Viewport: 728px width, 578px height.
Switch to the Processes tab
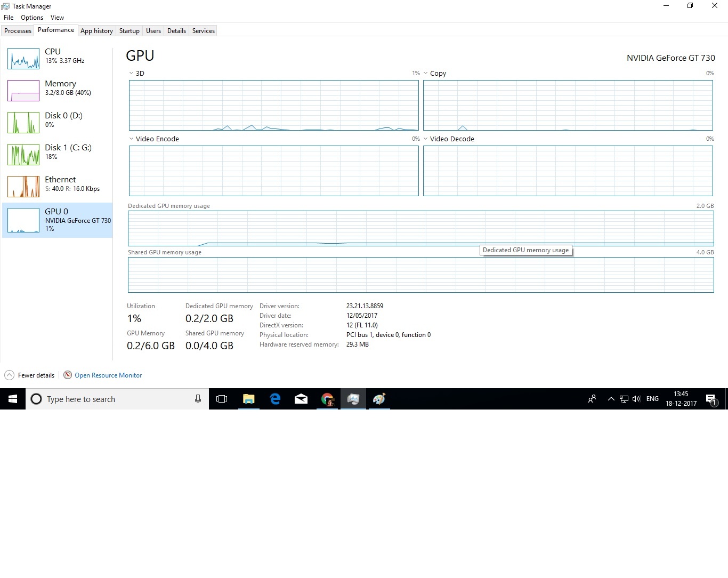18,31
